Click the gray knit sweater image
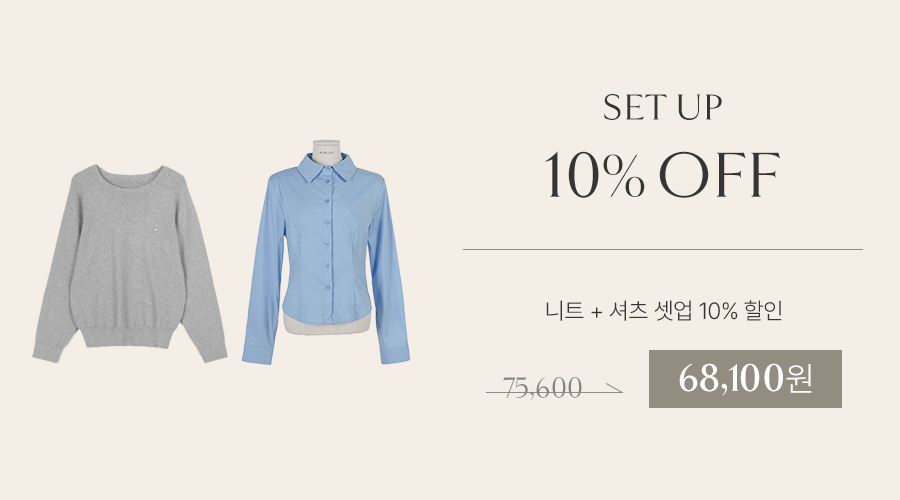The height and width of the screenshot is (500, 900). coord(130,263)
